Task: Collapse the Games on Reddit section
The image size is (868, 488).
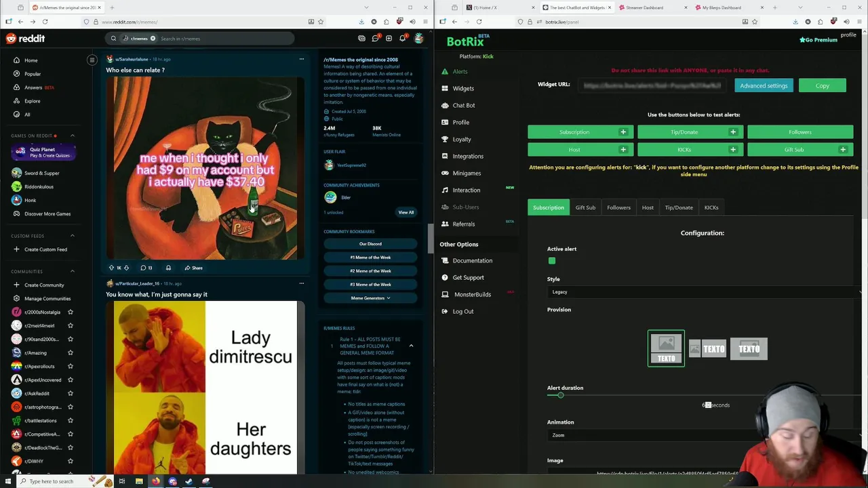Action: (x=73, y=136)
